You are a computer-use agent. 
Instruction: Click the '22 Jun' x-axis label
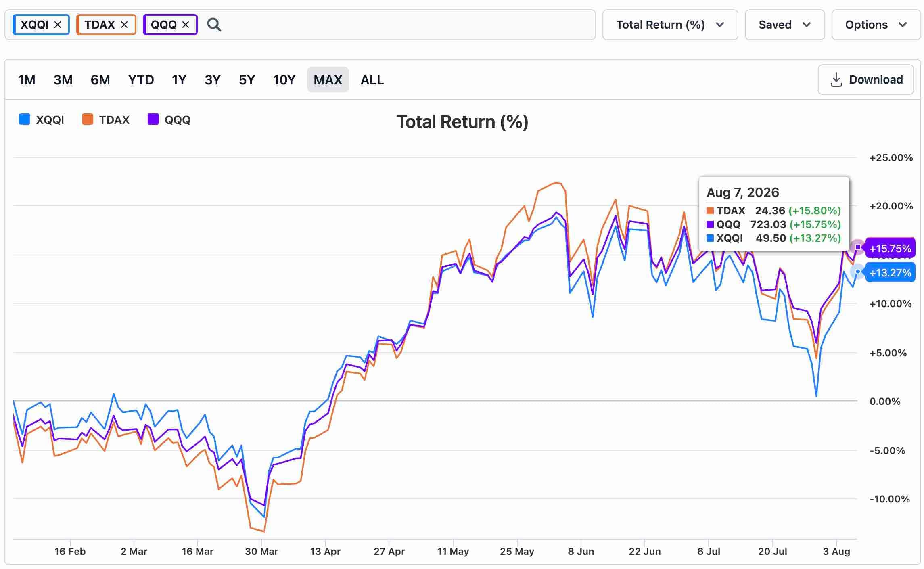(645, 551)
